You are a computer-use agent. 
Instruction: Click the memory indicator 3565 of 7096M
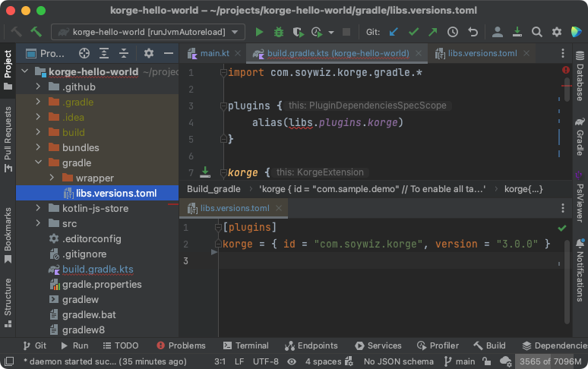tap(550, 361)
